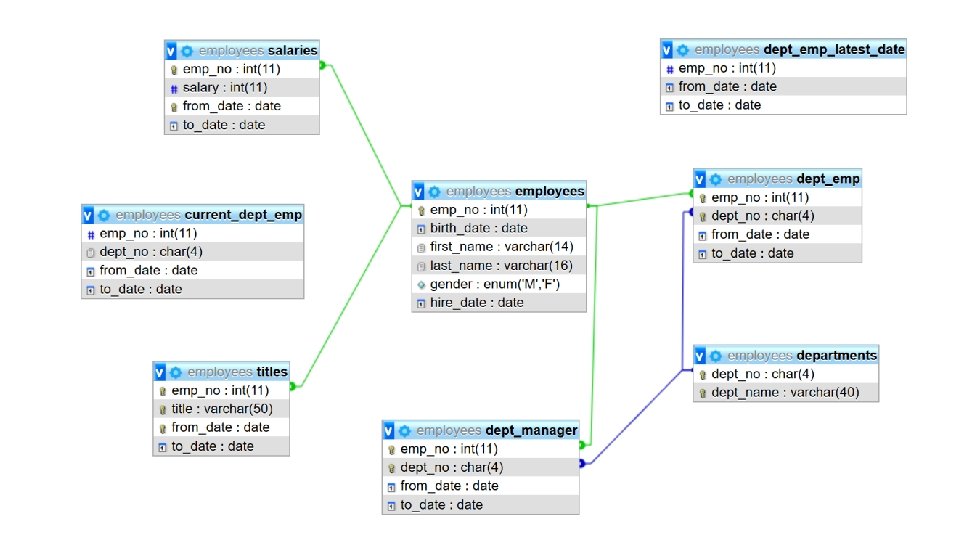Open gear options on dept_emp_latest_date table

[683, 50]
